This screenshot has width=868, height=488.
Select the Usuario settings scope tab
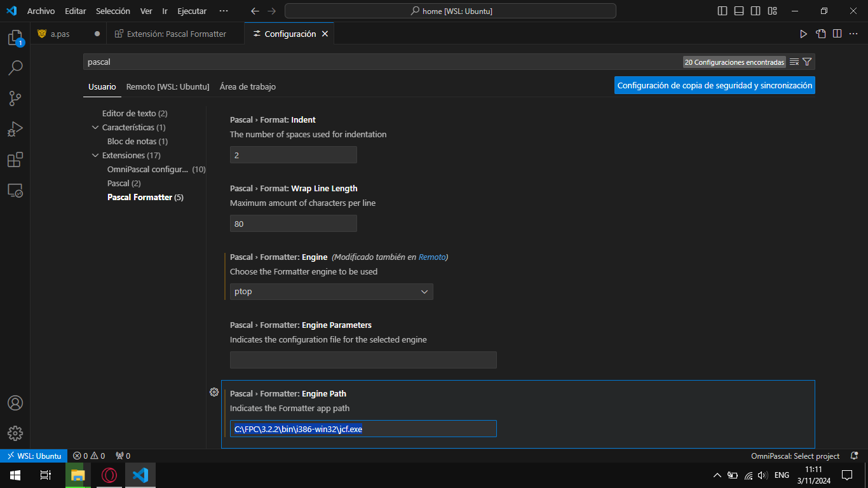(102, 86)
